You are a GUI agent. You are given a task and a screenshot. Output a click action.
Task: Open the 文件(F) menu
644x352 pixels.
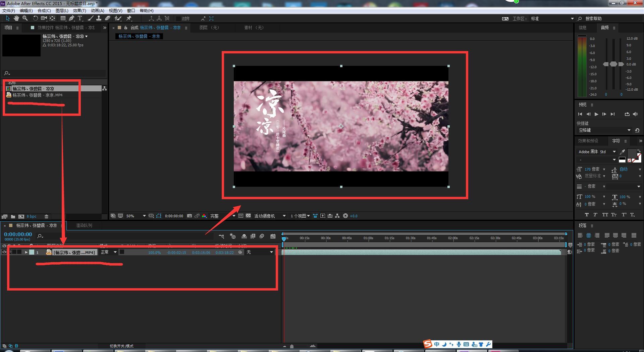pyautogui.click(x=9, y=11)
